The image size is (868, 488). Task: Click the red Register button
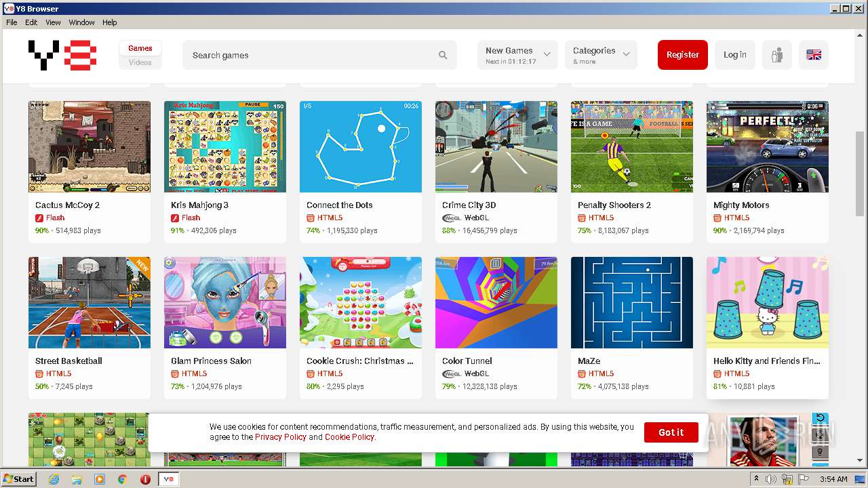coord(682,55)
